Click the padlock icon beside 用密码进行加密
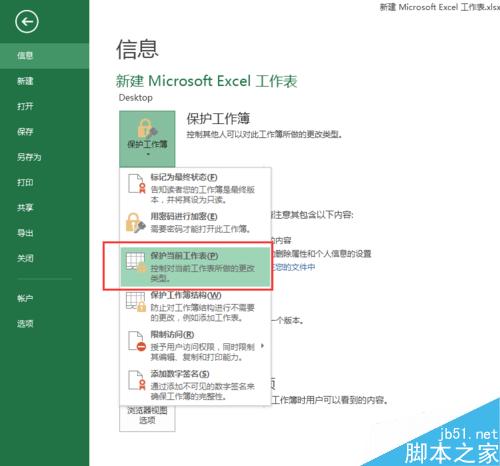This screenshot has height=466, width=500. tap(135, 223)
